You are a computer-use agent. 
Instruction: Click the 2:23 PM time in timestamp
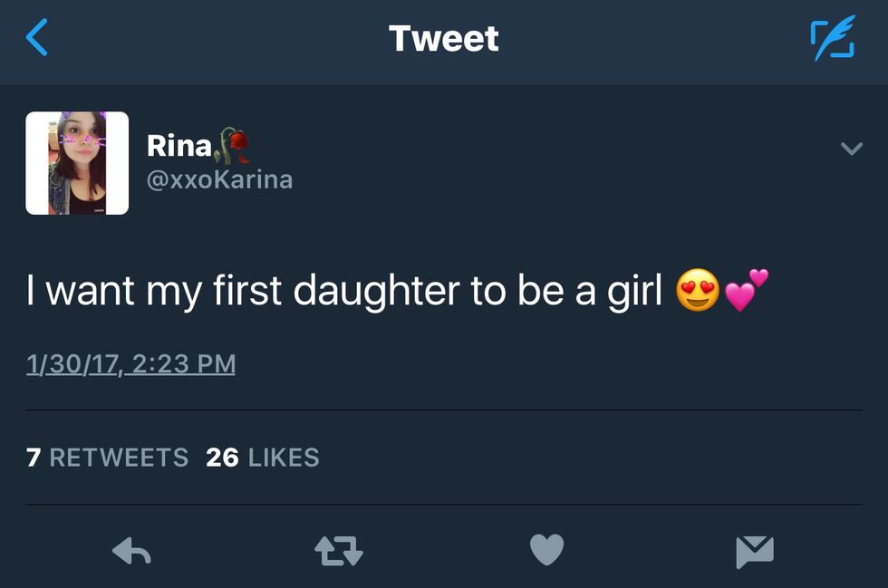tap(184, 364)
